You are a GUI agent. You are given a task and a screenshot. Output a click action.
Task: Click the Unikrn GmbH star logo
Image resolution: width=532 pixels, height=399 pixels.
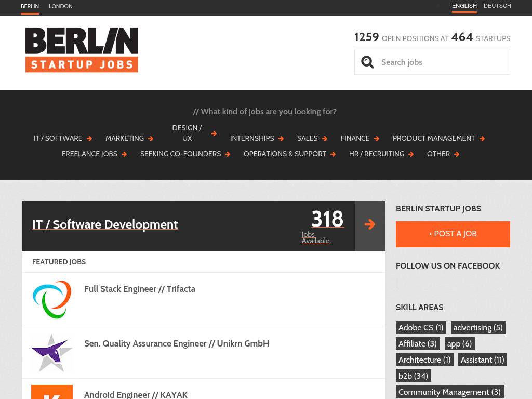pyautogui.click(x=52, y=353)
